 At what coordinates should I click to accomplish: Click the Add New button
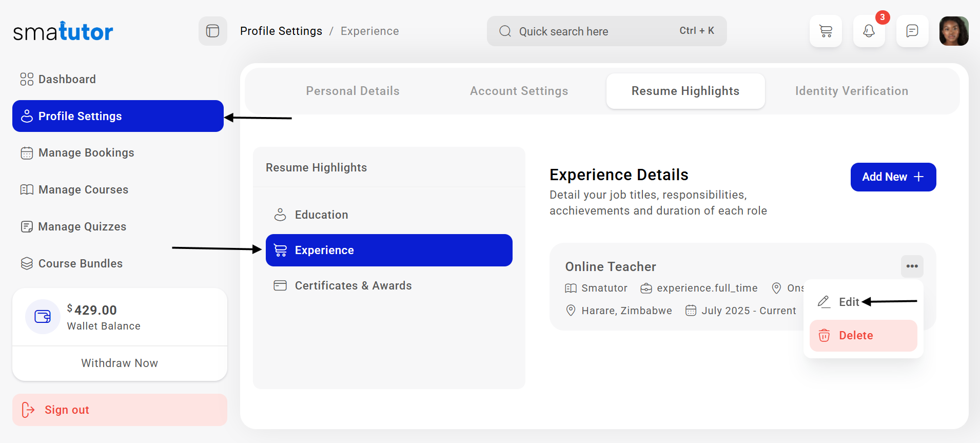coord(893,177)
